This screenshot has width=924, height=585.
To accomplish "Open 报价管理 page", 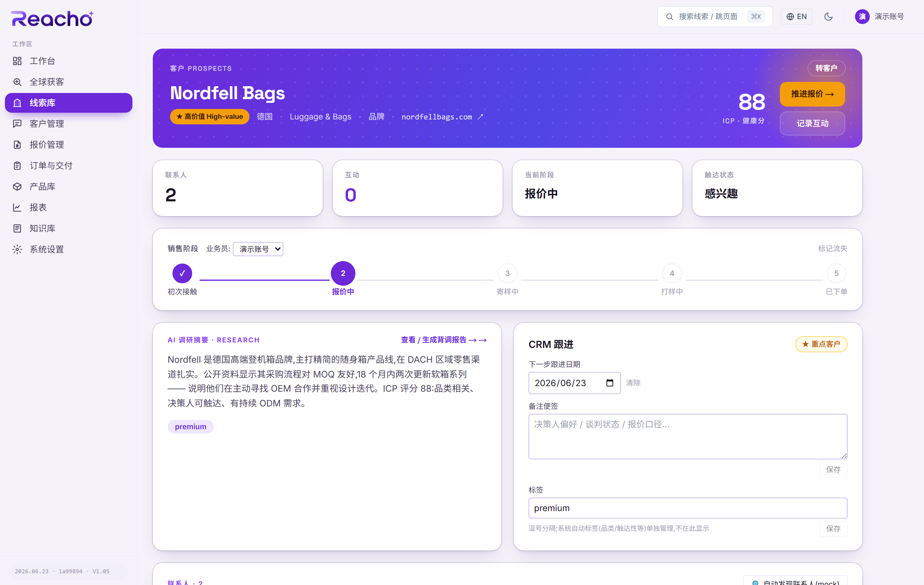I will (69, 145).
